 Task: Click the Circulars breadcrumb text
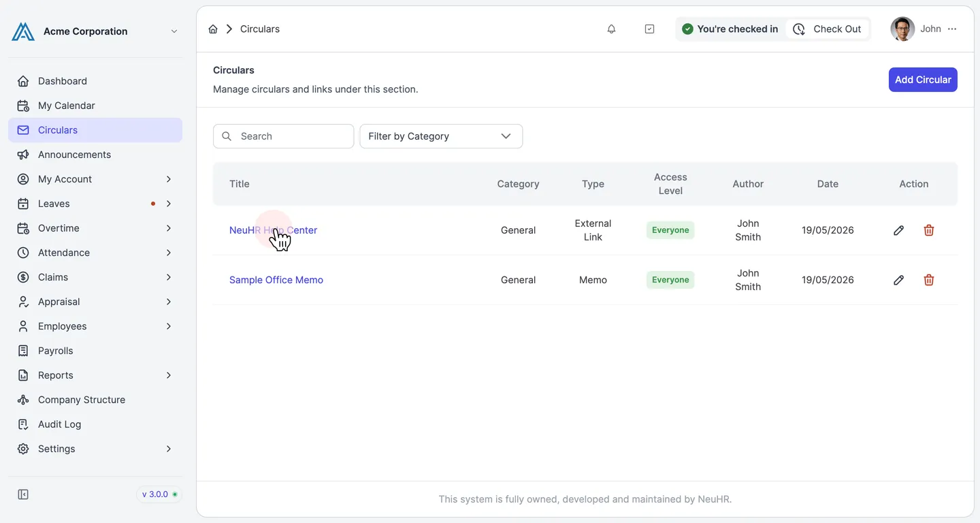(x=260, y=29)
